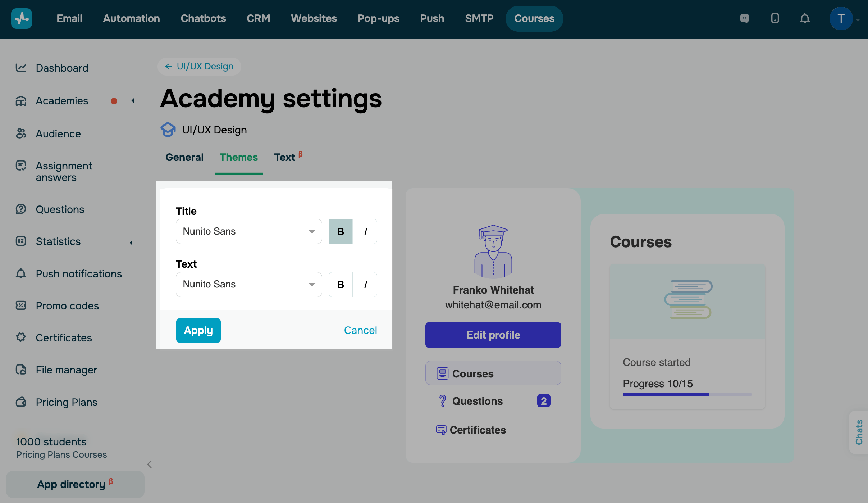868x503 pixels.
Task: Open the Title font dropdown
Action: (x=248, y=231)
